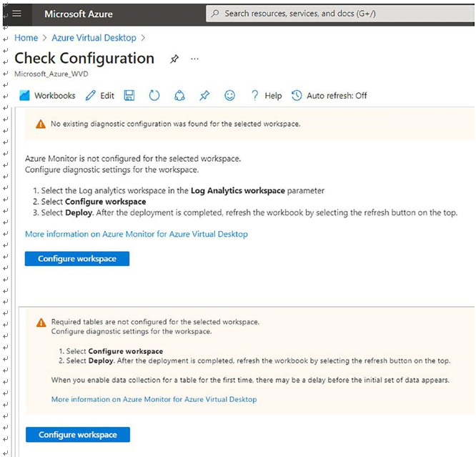Click 'Log Analytics workspace' bold parameter text

coord(238,190)
